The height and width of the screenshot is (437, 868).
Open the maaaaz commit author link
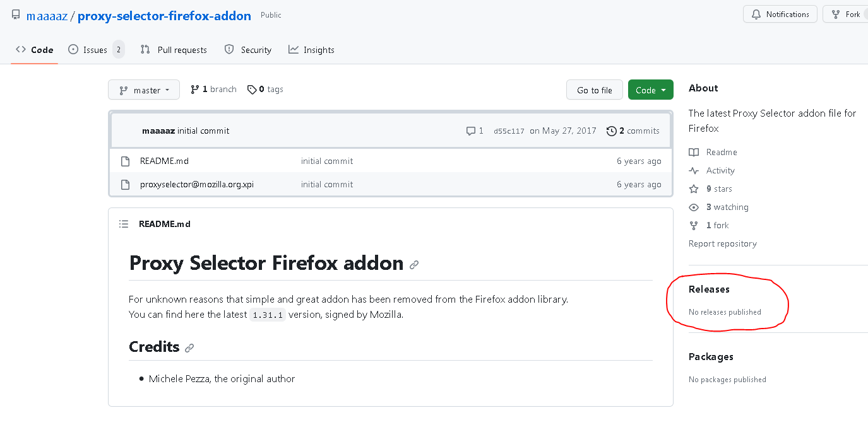[158, 131]
